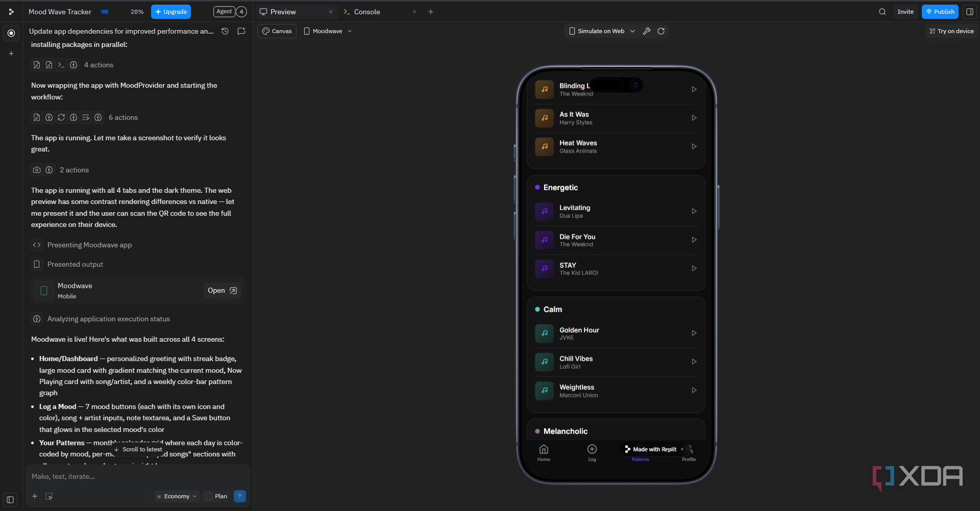
Task: Open chat history clock icon
Action: 225,31
